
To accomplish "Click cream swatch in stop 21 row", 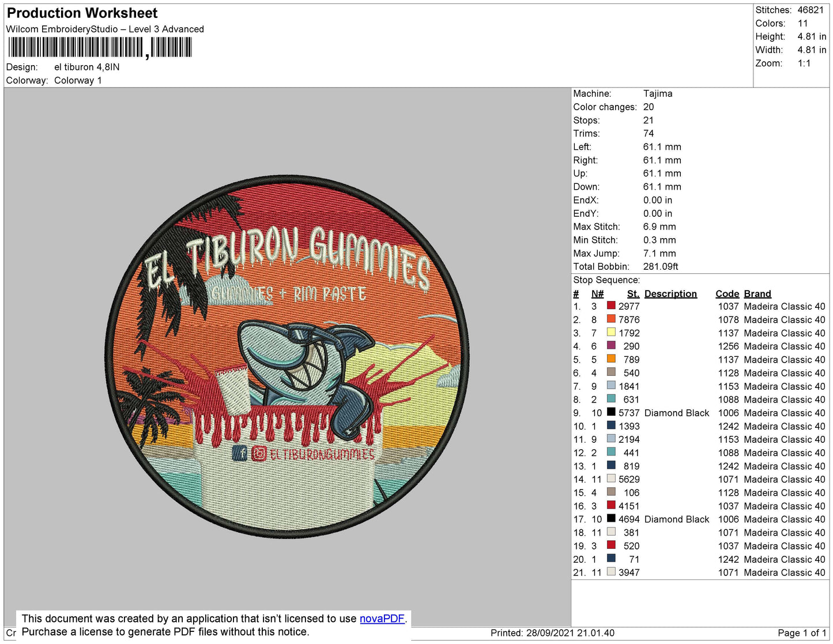I will pyautogui.click(x=611, y=571).
